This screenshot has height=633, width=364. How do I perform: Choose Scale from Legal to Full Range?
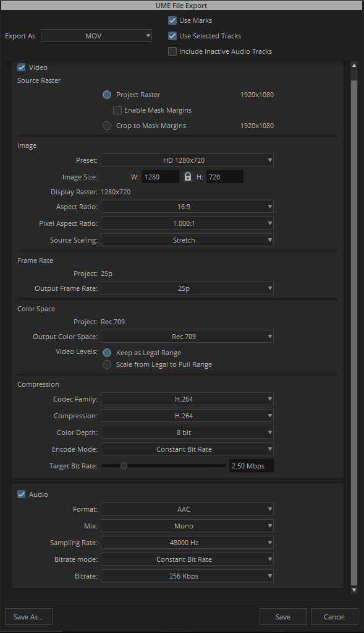point(107,364)
